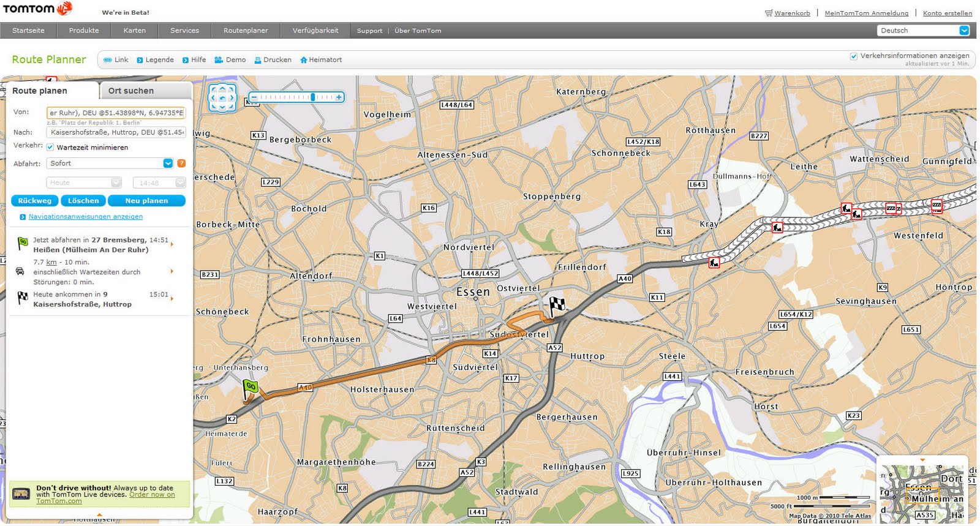This screenshot has height=526, width=980.
Task: Toggle Verkehrsinformationen anzeigen checkbox
Action: click(854, 56)
